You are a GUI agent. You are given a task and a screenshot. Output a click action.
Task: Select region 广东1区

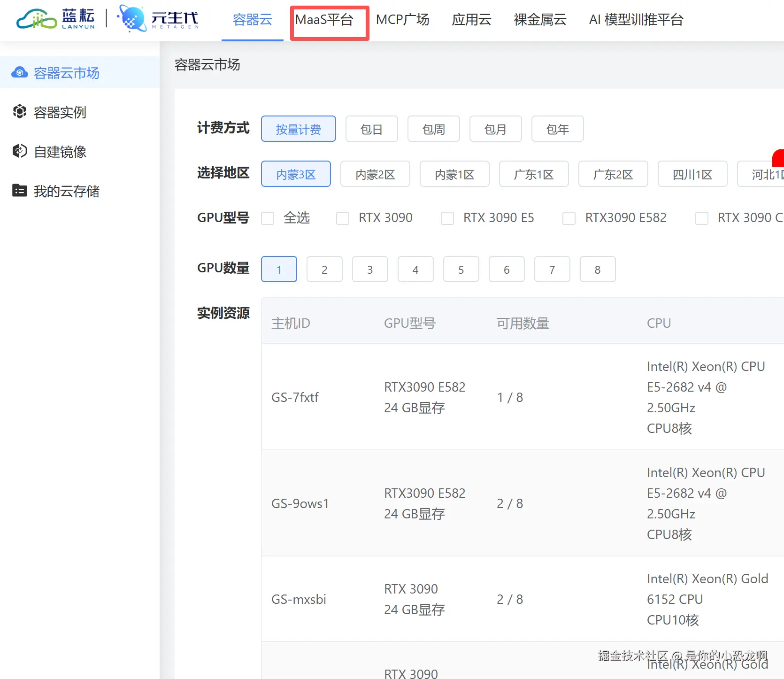pyautogui.click(x=534, y=174)
